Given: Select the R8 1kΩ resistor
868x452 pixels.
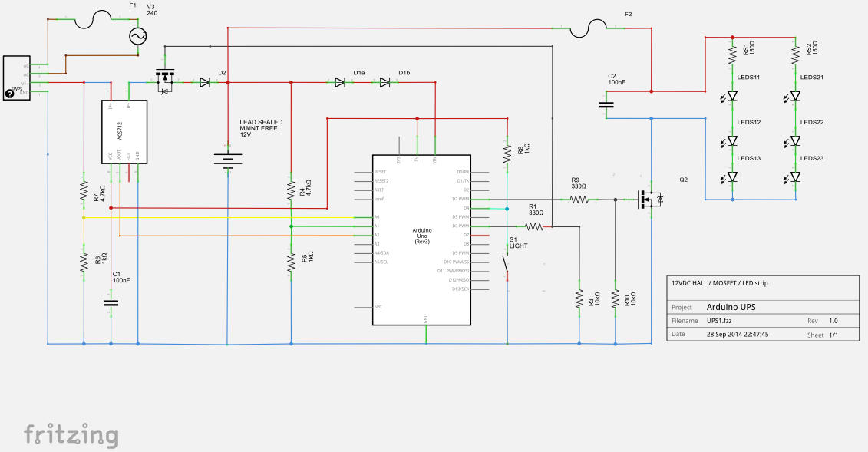Looking at the screenshot, I should pos(507,154).
